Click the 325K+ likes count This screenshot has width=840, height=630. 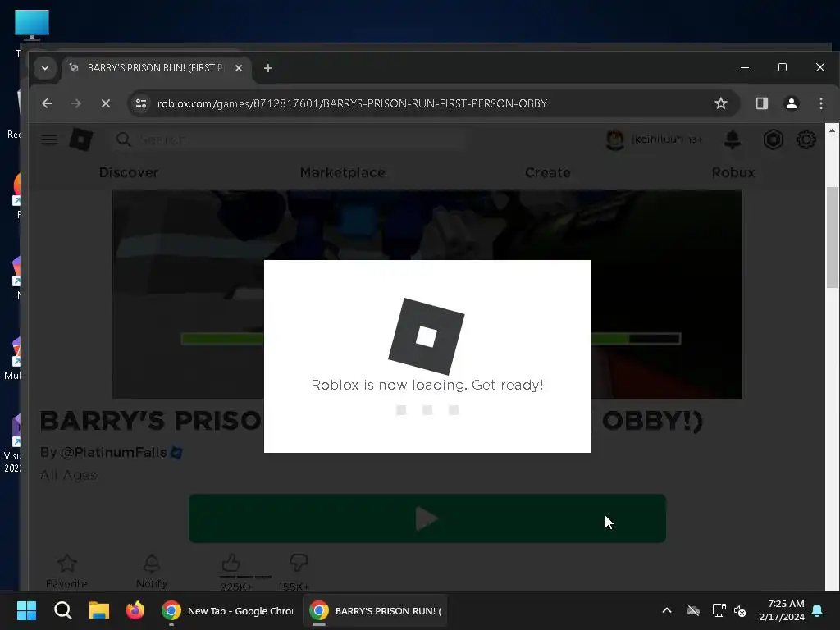tap(236, 587)
